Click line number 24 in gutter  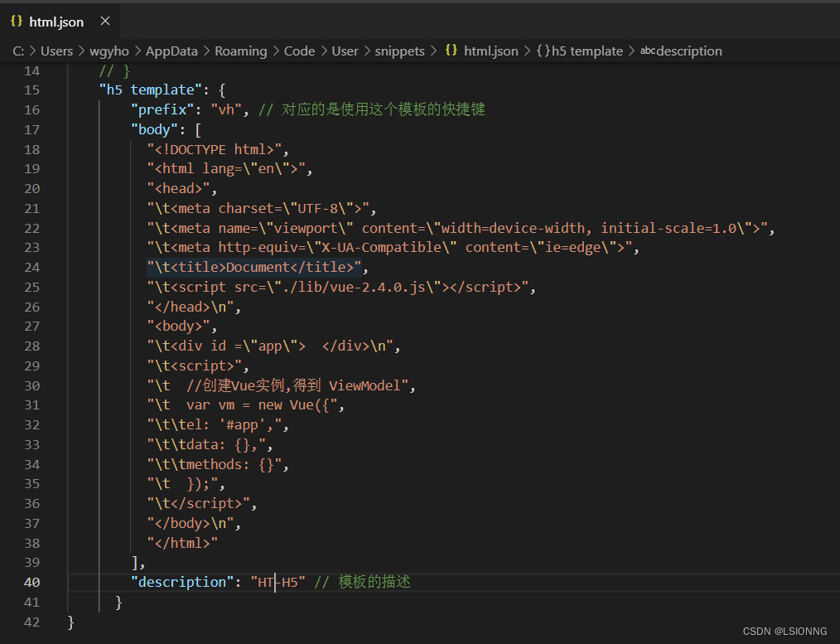[32, 268]
